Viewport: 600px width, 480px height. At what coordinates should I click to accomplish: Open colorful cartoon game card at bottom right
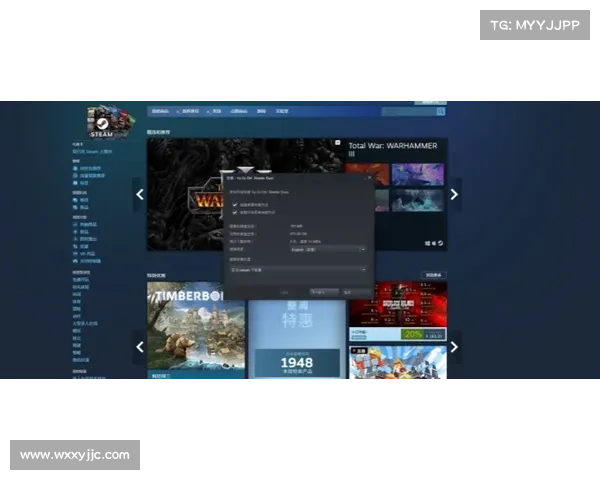[x=398, y=362]
